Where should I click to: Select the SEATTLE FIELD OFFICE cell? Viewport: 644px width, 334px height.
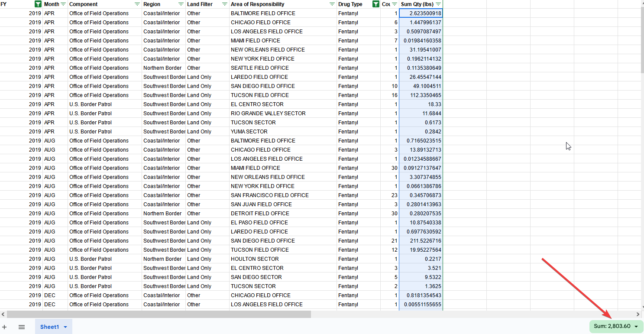pos(283,68)
